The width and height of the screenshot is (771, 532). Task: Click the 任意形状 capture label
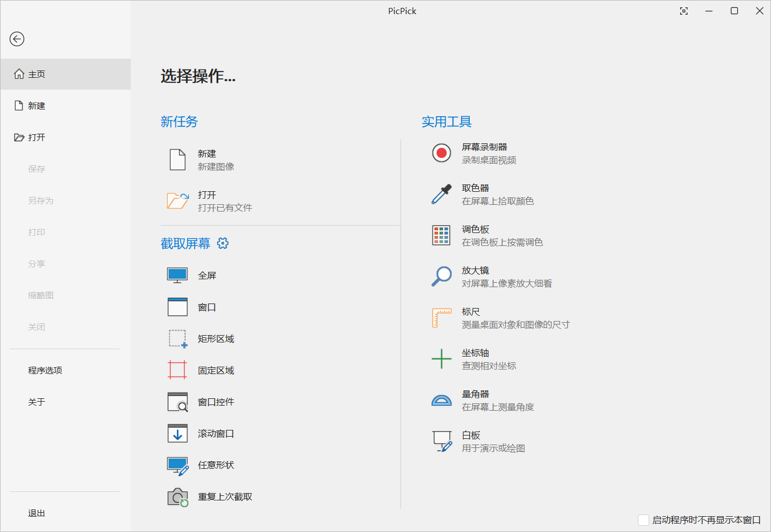pos(216,465)
